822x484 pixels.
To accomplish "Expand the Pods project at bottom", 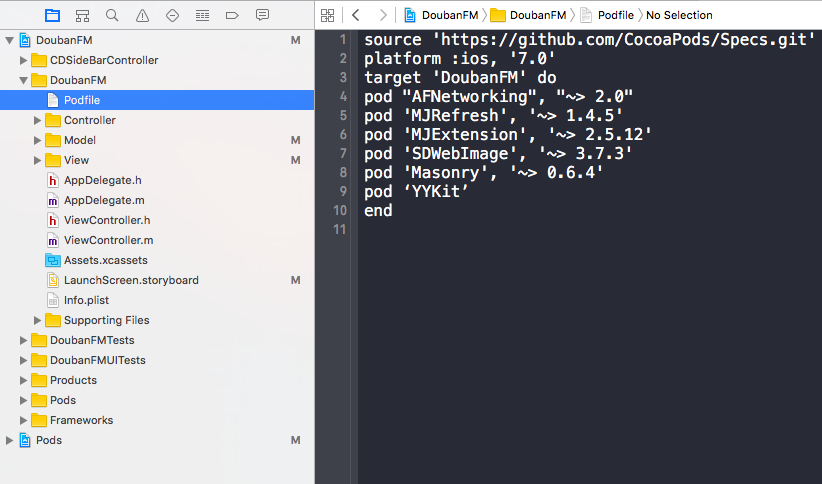I will pyautogui.click(x=9, y=440).
